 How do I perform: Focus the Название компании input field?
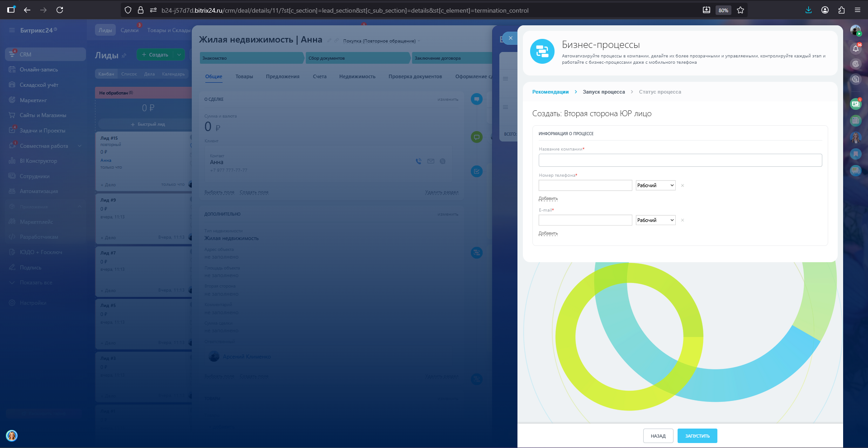[x=680, y=160]
